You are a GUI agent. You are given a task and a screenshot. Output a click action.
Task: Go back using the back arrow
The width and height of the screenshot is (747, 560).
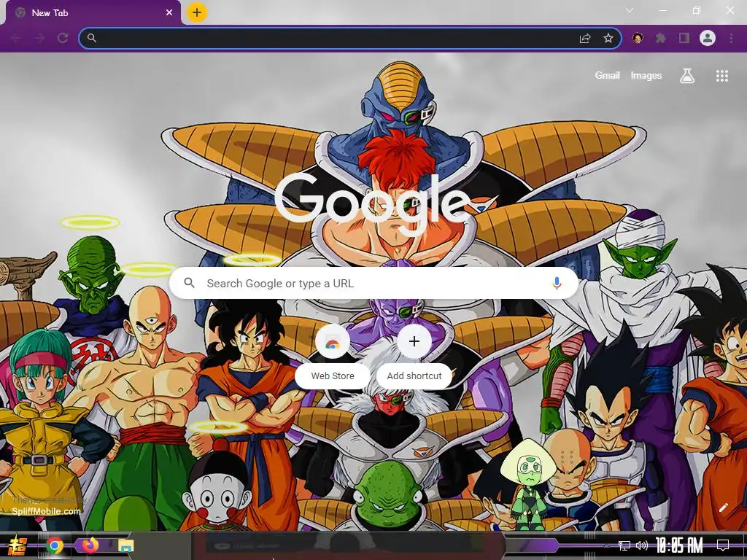(x=16, y=38)
